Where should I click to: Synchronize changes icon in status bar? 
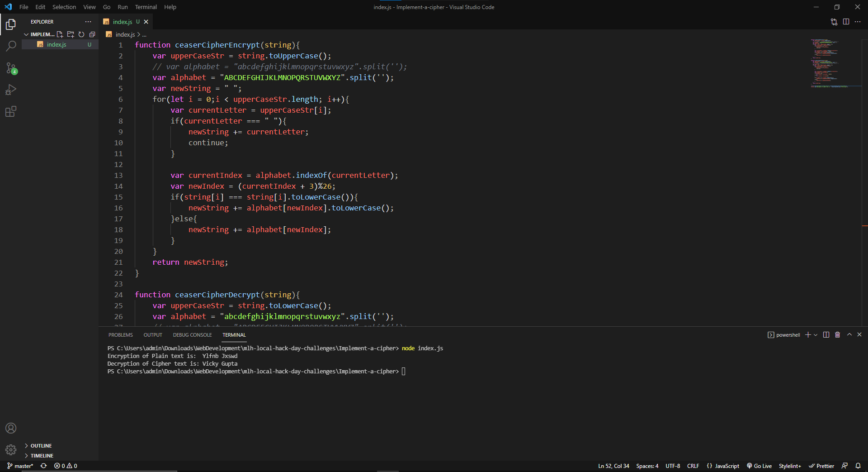44,466
